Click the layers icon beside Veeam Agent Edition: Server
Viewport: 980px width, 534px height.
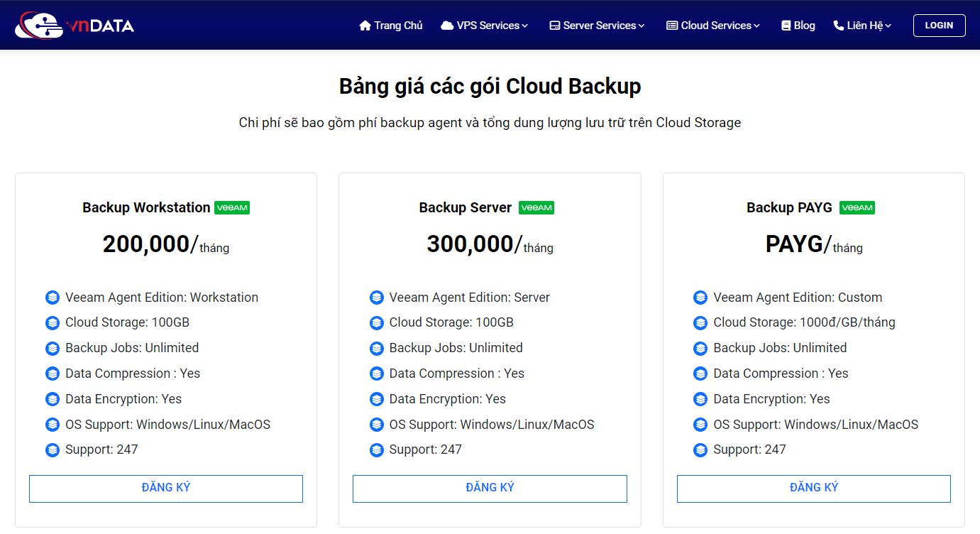pyautogui.click(x=377, y=298)
